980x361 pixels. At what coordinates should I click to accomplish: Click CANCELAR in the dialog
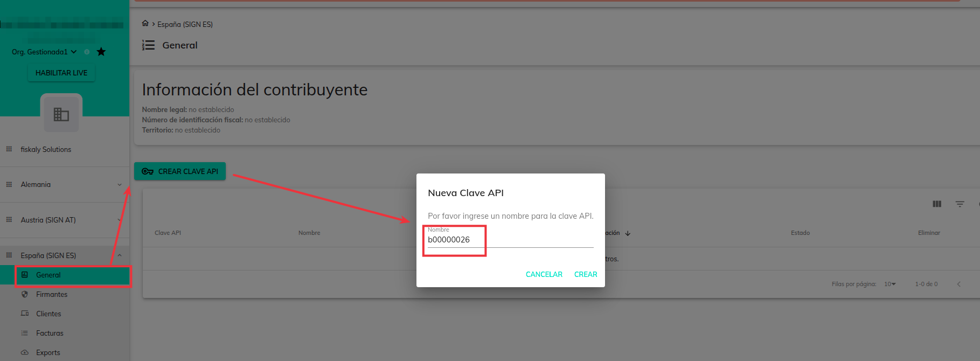(544, 274)
